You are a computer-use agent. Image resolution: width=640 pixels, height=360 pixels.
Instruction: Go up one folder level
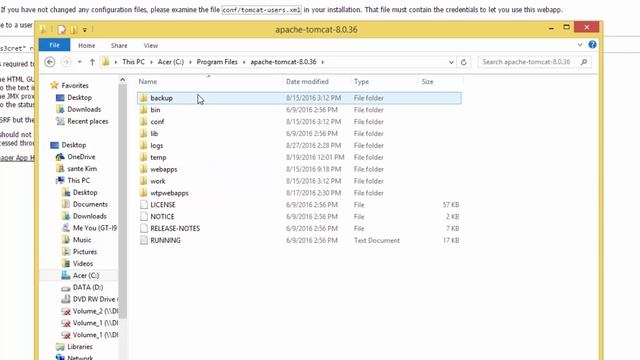point(92,62)
